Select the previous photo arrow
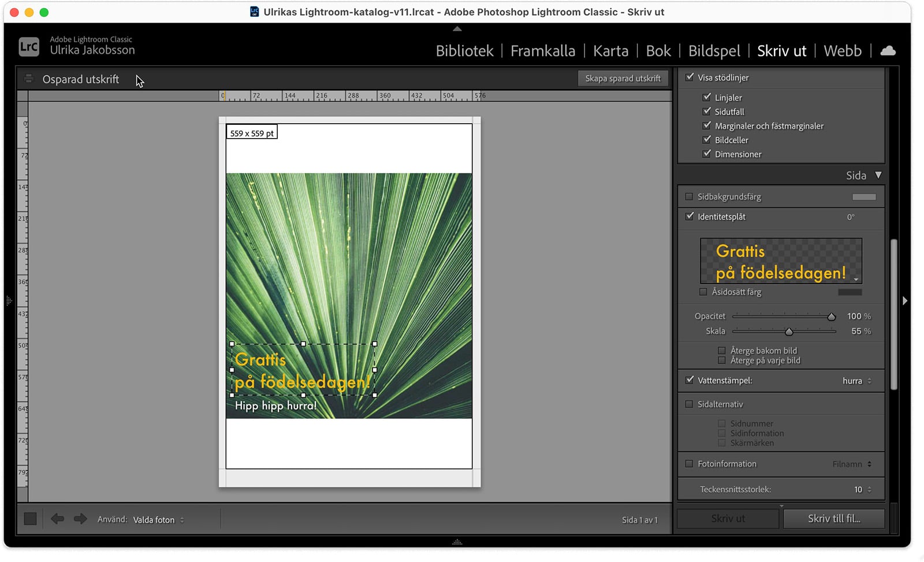 click(57, 519)
